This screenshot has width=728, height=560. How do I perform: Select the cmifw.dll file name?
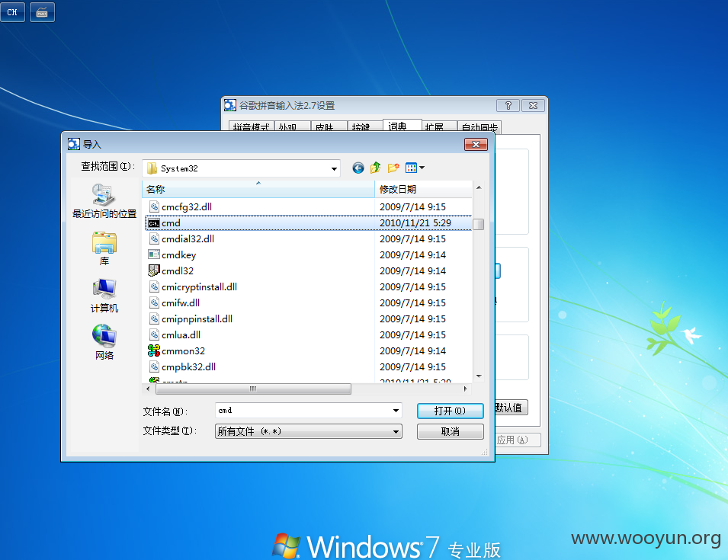[181, 302]
